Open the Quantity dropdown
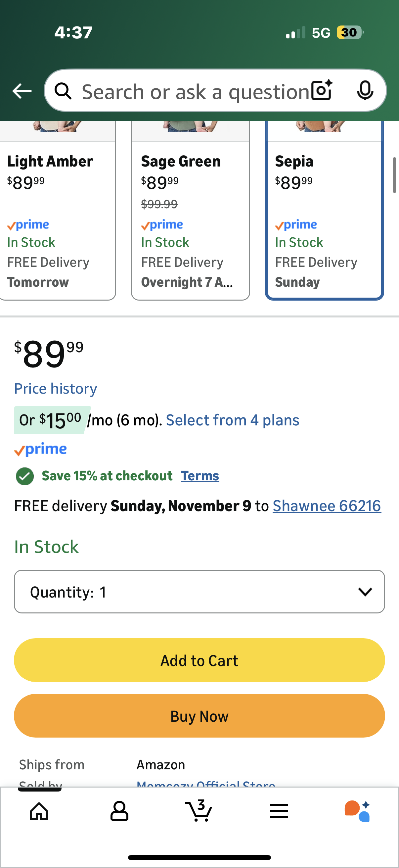This screenshot has width=399, height=868. click(x=199, y=592)
